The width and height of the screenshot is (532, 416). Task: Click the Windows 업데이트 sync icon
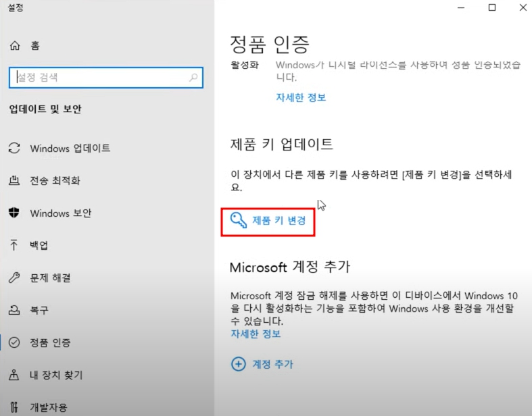click(x=14, y=148)
